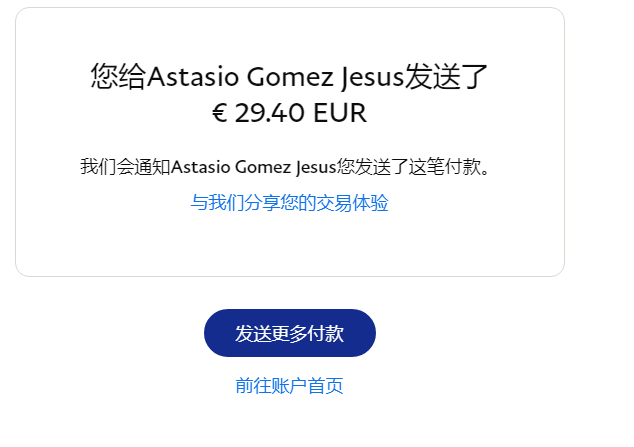Click the 29.40 number in the amount
The width and height of the screenshot is (634, 447).
pyautogui.click(x=270, y=113)
